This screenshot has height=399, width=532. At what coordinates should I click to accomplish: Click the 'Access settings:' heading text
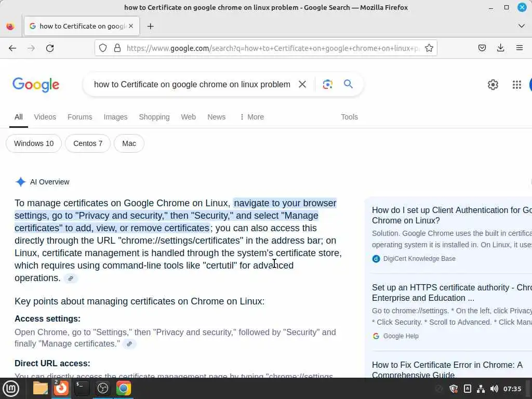pos(47,319)
